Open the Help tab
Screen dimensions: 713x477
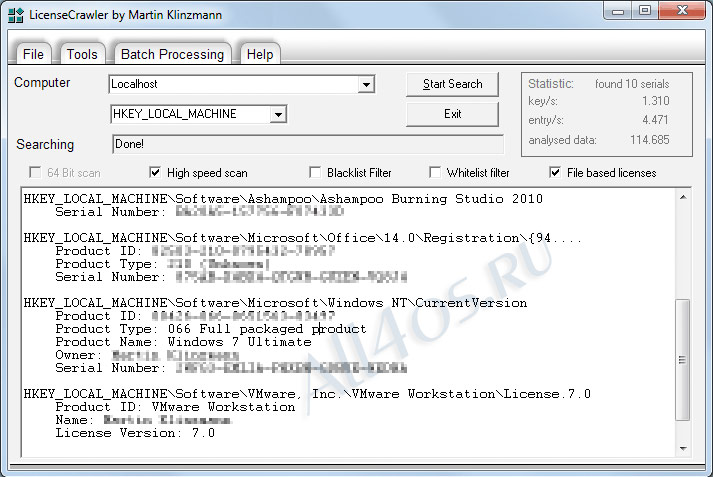(x=260, y=54)
